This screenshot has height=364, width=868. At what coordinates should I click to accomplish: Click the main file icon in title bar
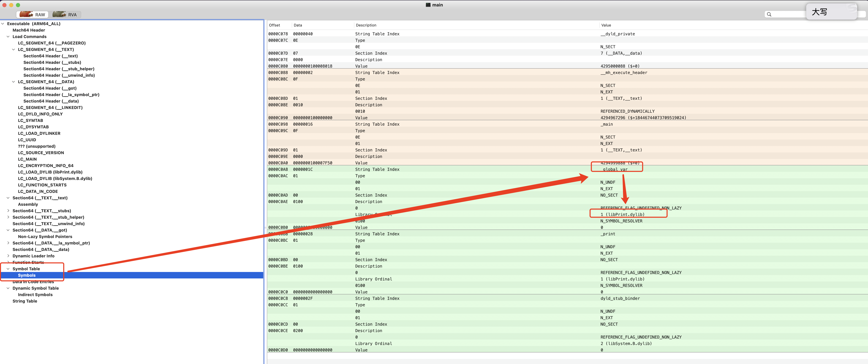(428, 5)
